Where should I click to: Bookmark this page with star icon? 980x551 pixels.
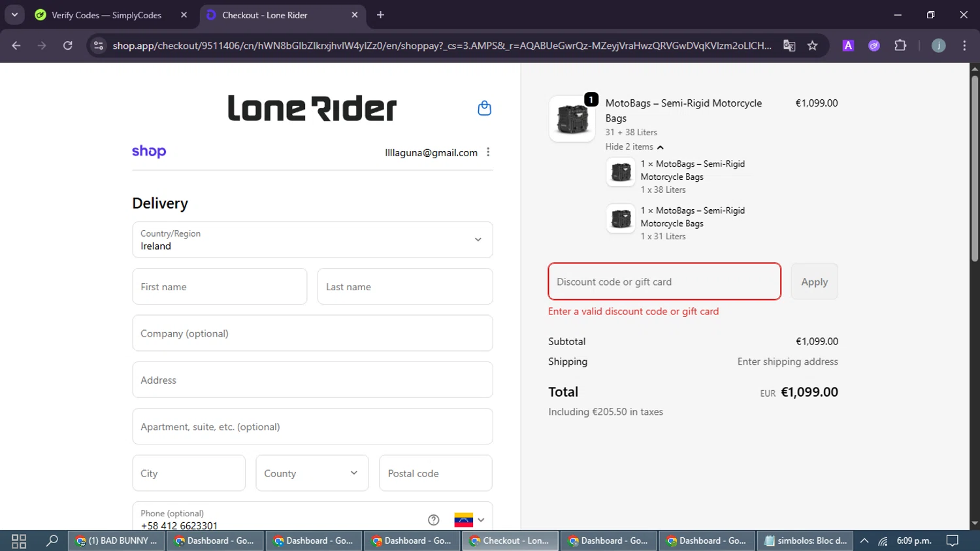pyautogui.click(x=812, y=46)
